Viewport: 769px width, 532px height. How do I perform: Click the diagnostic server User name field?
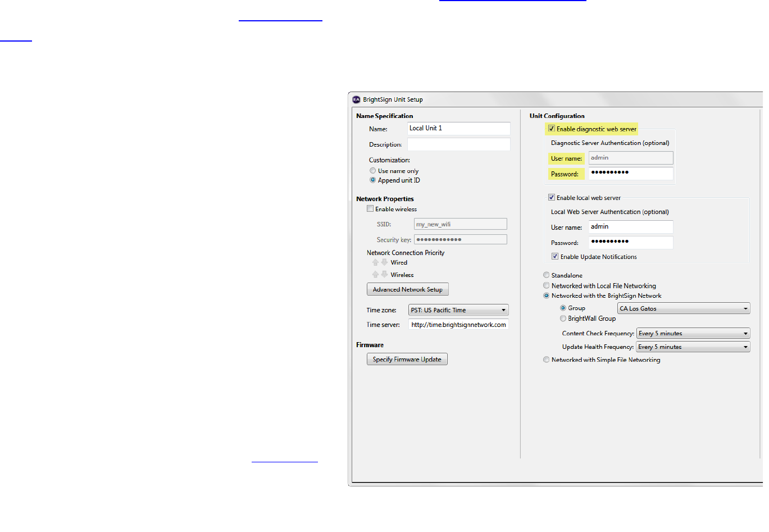(631, 158)
